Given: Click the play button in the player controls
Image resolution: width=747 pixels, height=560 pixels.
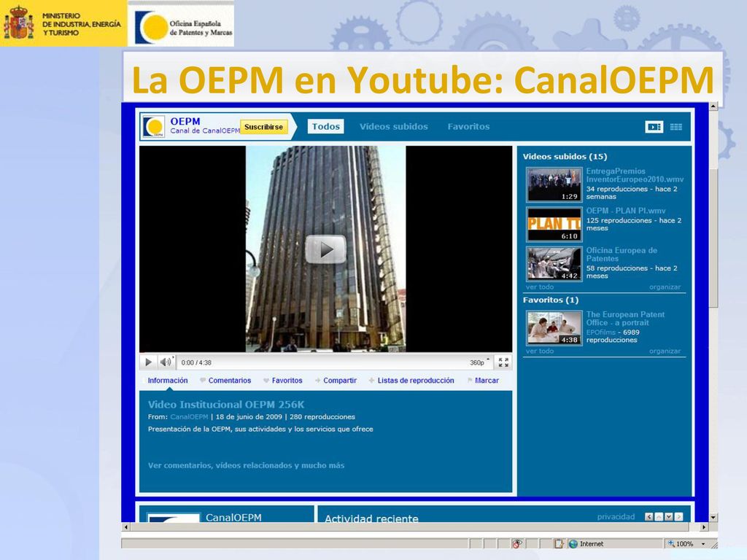Looking at the screenshot, I should point(148,362).
